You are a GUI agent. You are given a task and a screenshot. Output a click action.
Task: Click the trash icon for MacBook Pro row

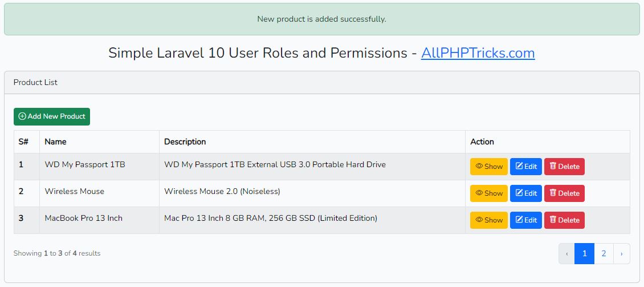click(553, 219)
